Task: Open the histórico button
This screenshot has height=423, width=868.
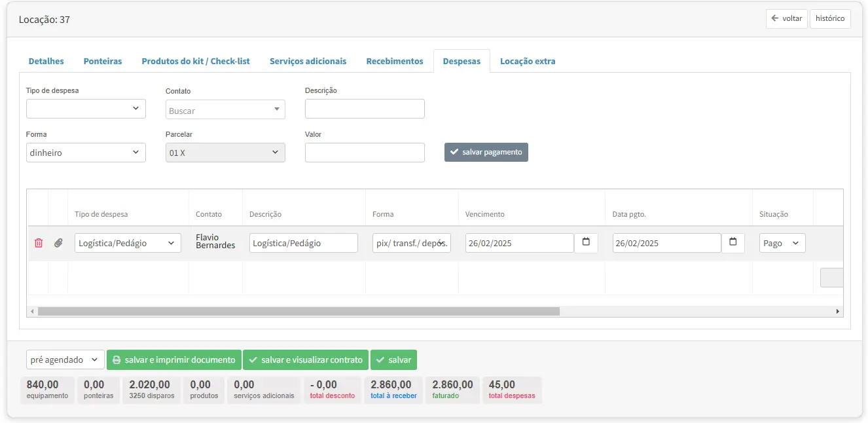Action: (830, 18)
